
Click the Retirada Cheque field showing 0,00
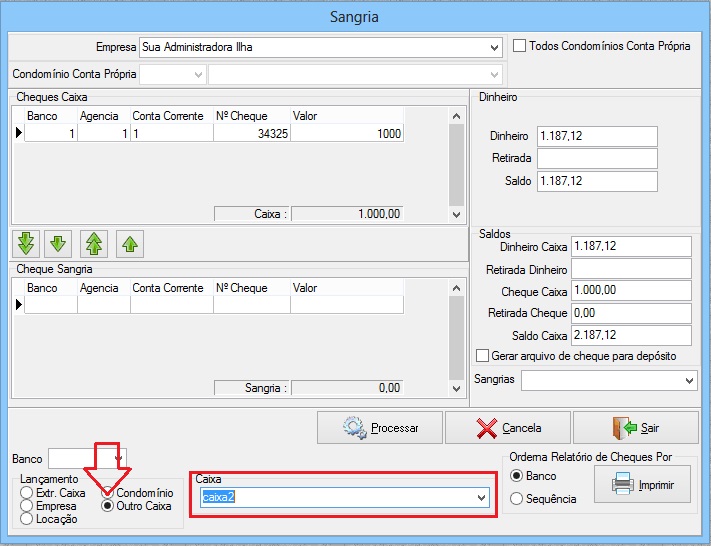[631, 313]
